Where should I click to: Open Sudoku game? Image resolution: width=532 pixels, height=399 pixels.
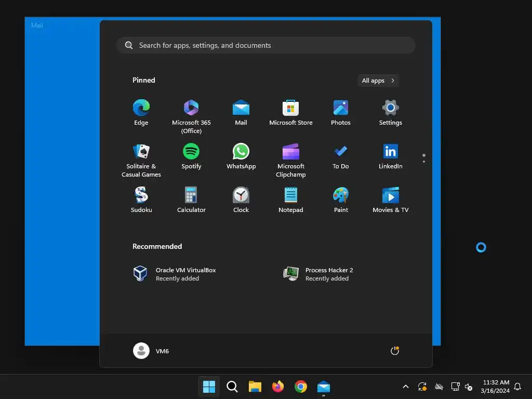tap(141, 200)
